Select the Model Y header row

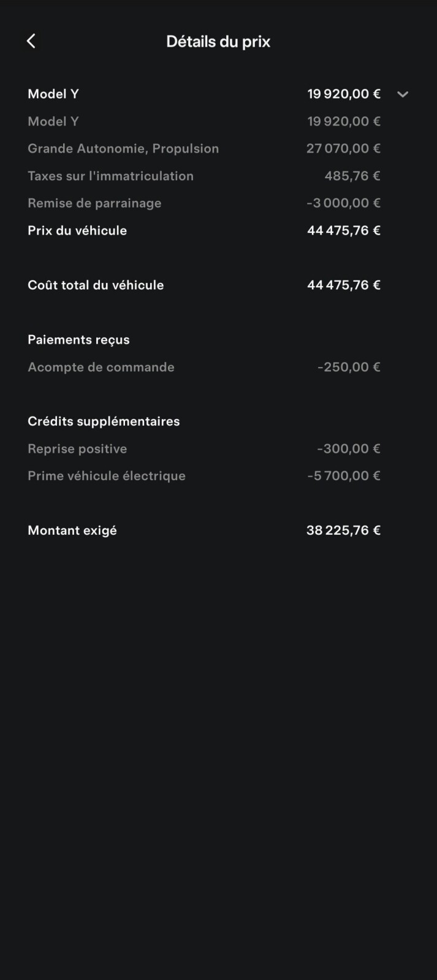click(x=218, y=94)
